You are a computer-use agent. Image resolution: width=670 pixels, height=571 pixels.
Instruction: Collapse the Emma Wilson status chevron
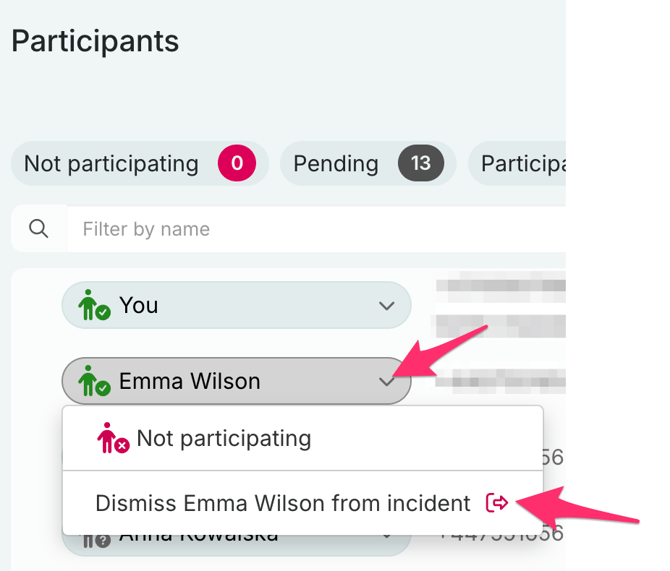(x=387, y=381)
